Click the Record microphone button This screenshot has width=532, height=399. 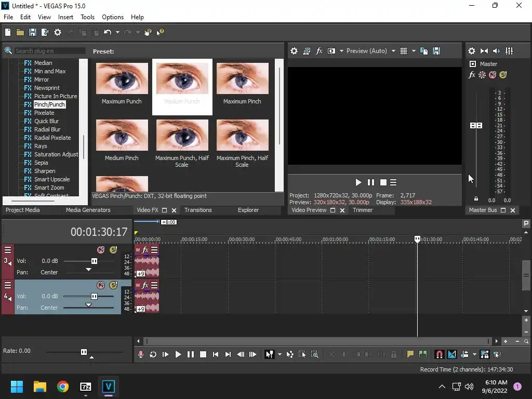[140, 354]
